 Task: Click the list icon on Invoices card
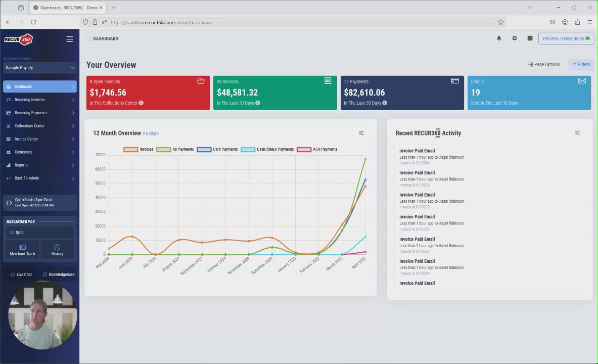click(328, 81)
